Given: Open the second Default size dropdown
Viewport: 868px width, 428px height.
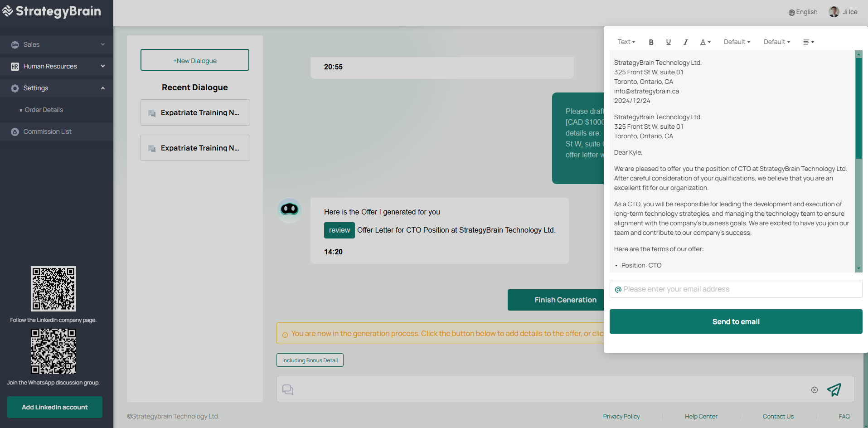Looking at the screenshot, I should (777, 42).
